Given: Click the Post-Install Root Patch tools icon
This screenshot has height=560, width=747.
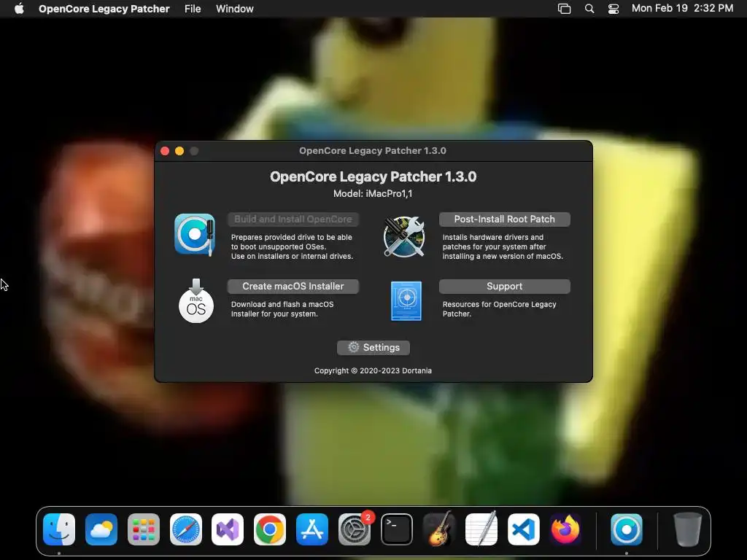Looking at the screenshot, I should (404, 236).
